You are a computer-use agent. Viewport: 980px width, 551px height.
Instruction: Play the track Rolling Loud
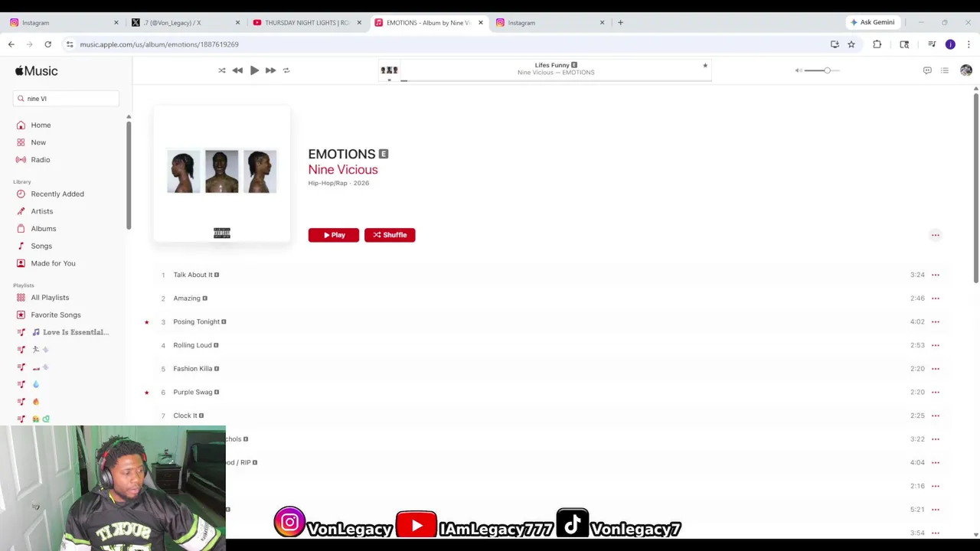tap(192, 345)
